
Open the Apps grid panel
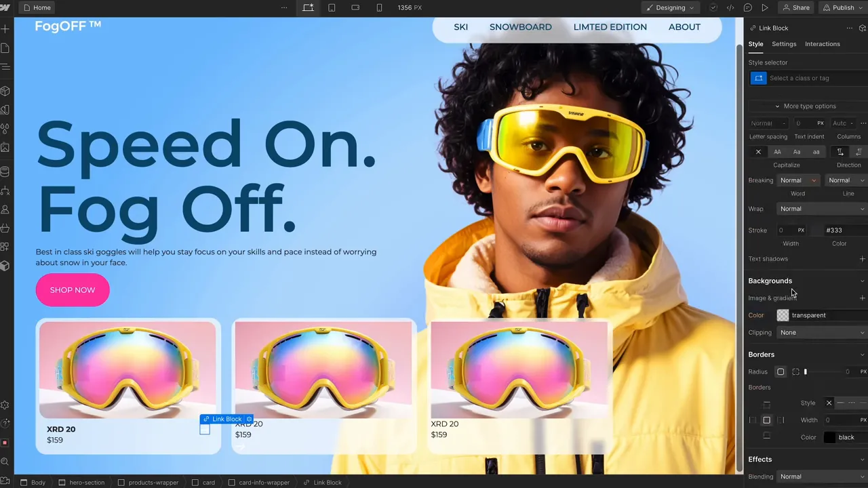pyautogui.click(x=5, y=247)
